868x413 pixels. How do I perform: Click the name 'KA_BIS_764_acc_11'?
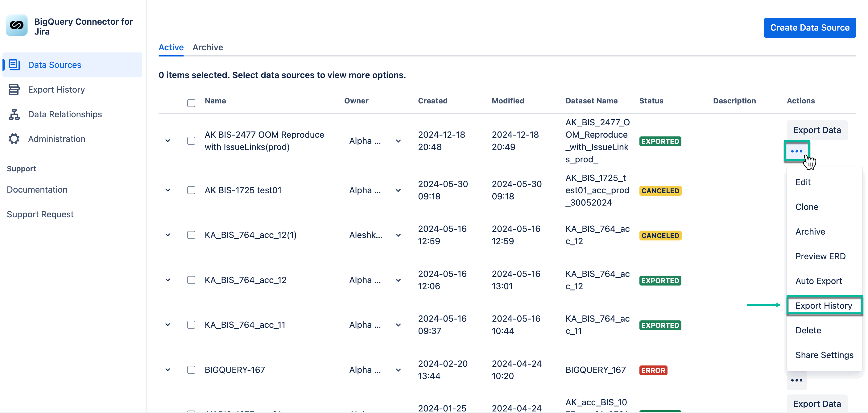pyautogui.click(x=245, y=325)
